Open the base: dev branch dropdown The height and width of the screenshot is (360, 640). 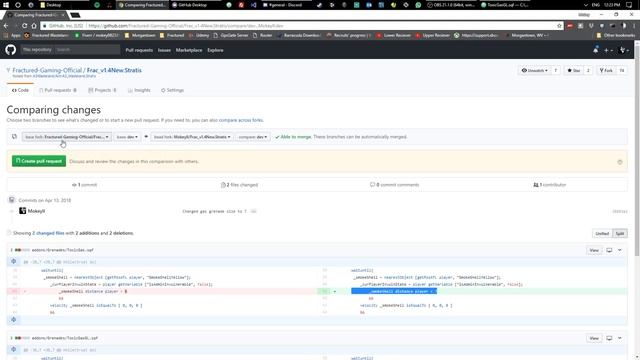(x=127, y=137)
